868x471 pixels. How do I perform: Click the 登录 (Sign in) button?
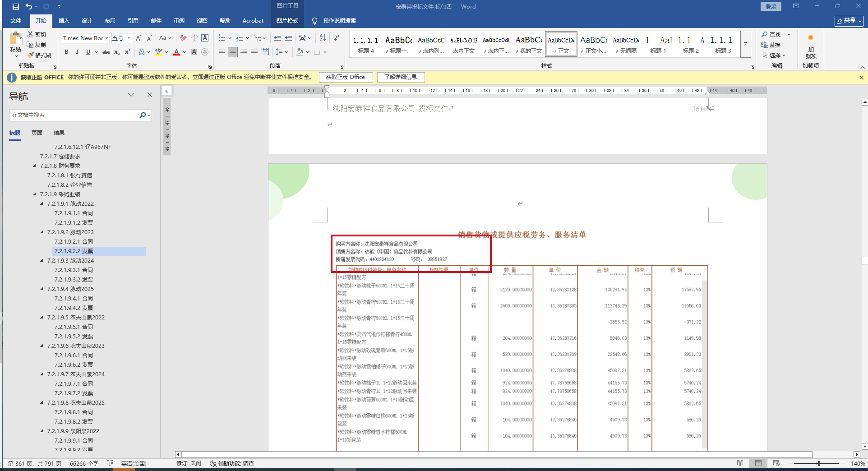coord(771,6)
